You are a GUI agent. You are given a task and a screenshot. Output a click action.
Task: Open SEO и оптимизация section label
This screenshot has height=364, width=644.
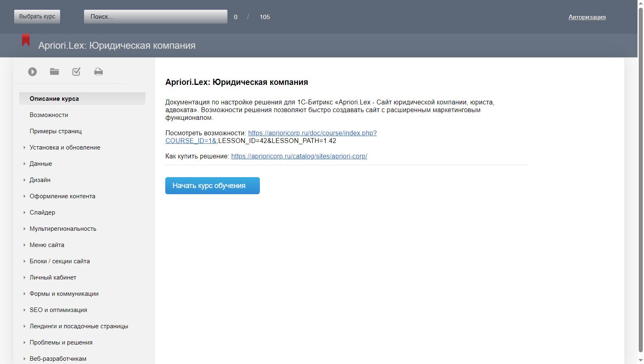58,310
